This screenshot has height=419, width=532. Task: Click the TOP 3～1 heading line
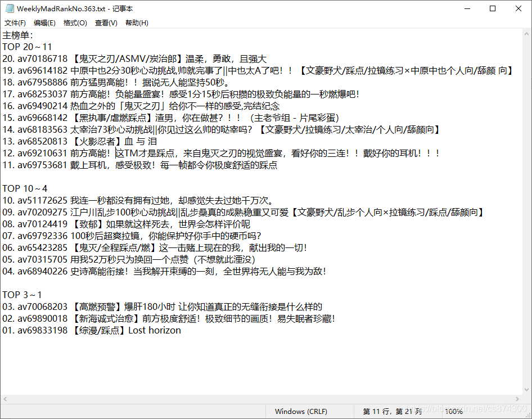[22, 295]
